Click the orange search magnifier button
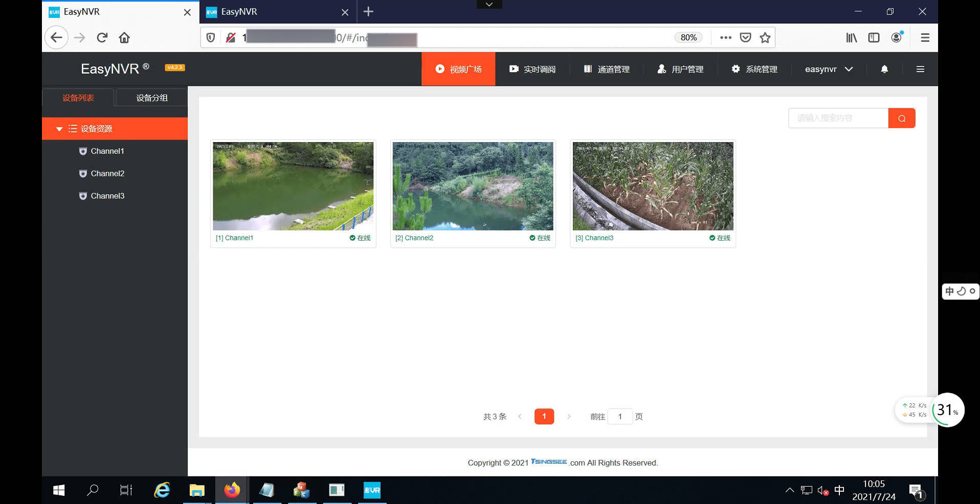This screenshot has width=980, height=504. point(901,118)
